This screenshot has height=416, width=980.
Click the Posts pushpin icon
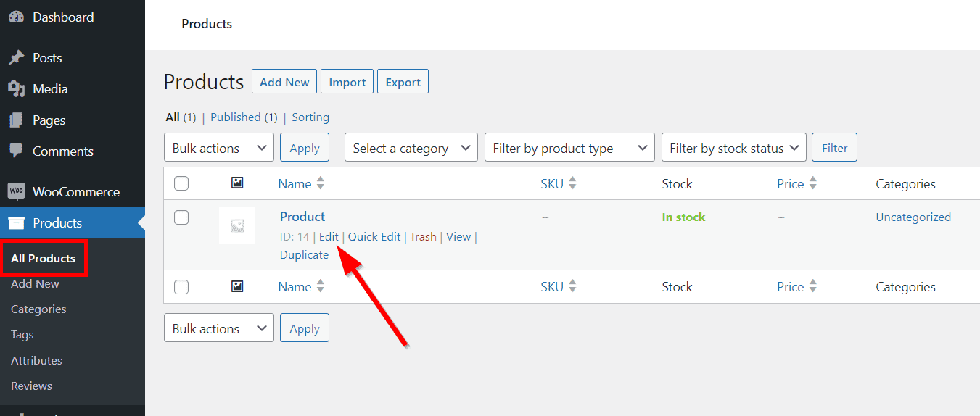click(x=16, y=58)
